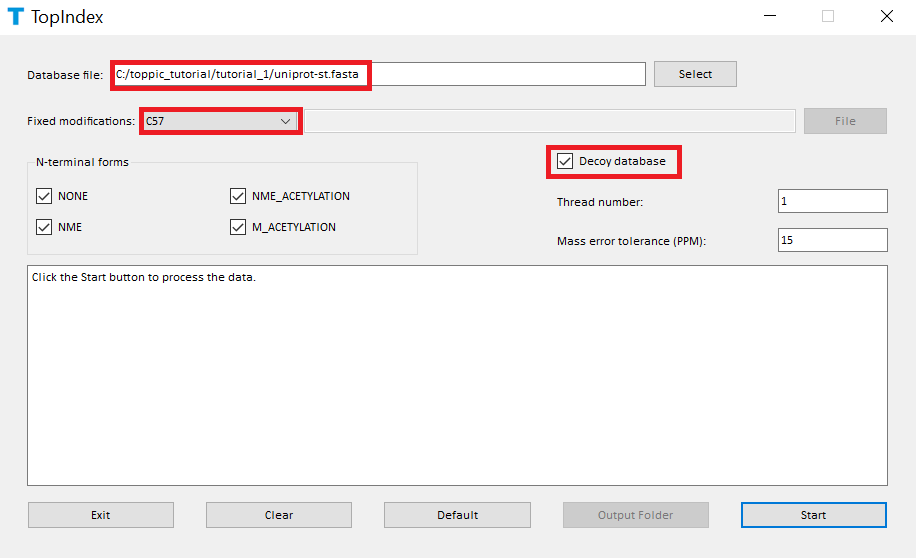Click the Default button
Viewport: 916px width, 558px height.
coord(457,515)
